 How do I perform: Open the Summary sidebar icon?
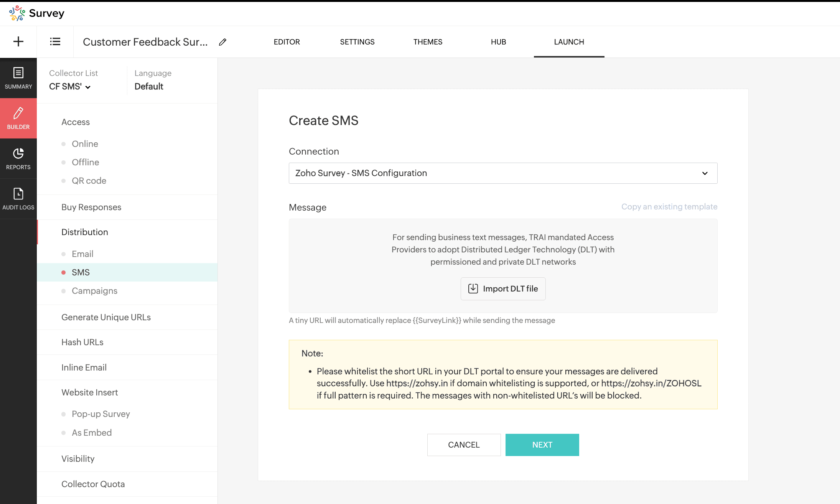click(18, 78)
